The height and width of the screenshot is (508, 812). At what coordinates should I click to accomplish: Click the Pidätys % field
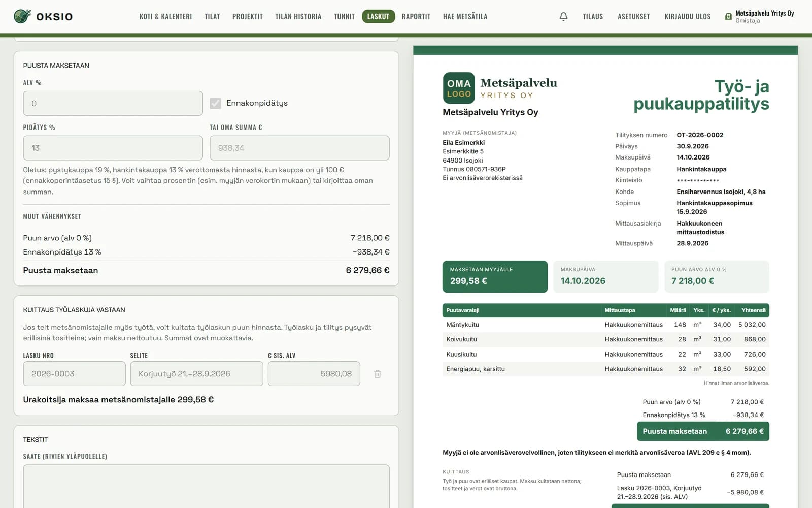pos(113,148)
